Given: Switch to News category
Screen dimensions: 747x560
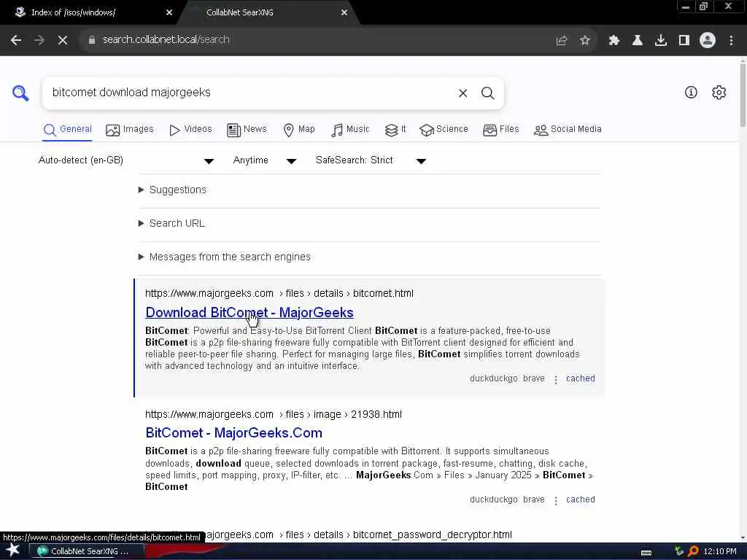Looking at the screenshot, I should (x=247, y=130).
